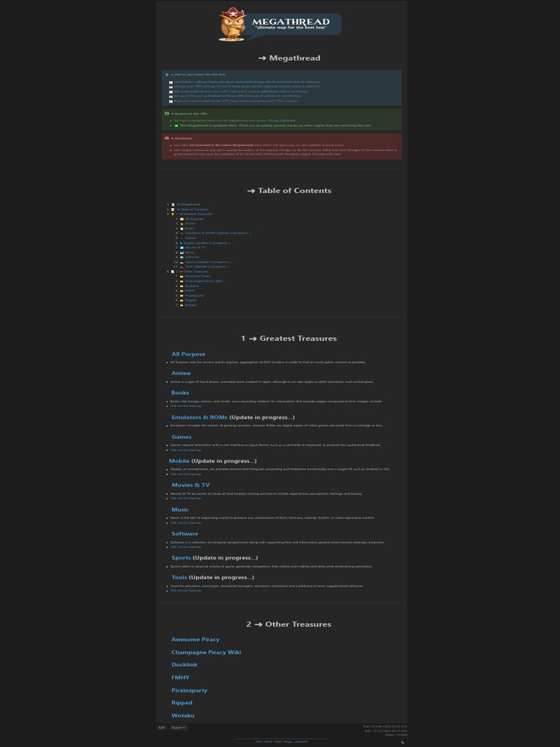Open the optimized settings link
This screenshot has width=560, height=747.
pos(249,82)
